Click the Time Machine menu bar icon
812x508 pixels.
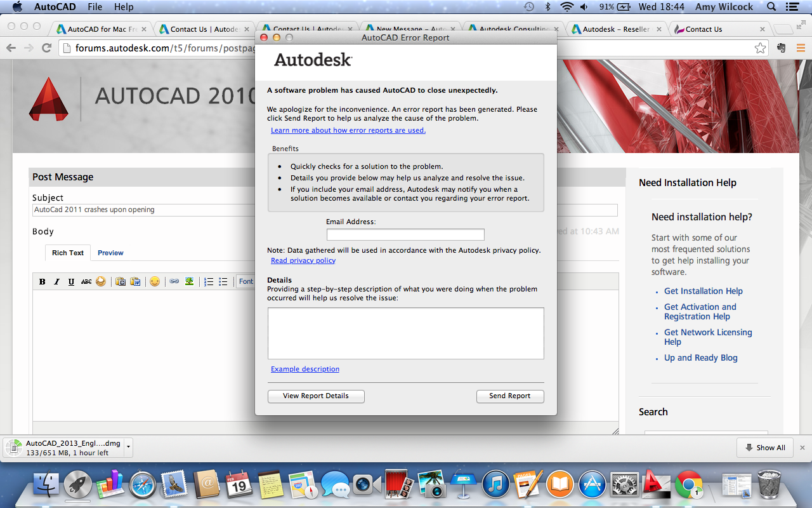pyautogui.click(x=529, y=7)
